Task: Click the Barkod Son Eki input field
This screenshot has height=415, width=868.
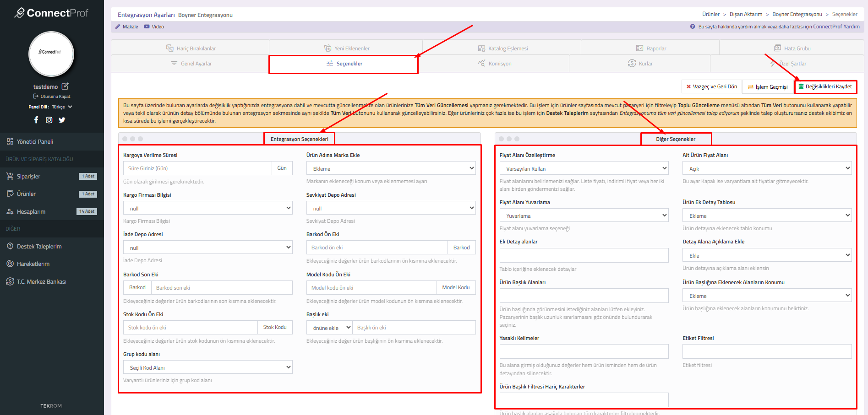Action: pos(222,287)
